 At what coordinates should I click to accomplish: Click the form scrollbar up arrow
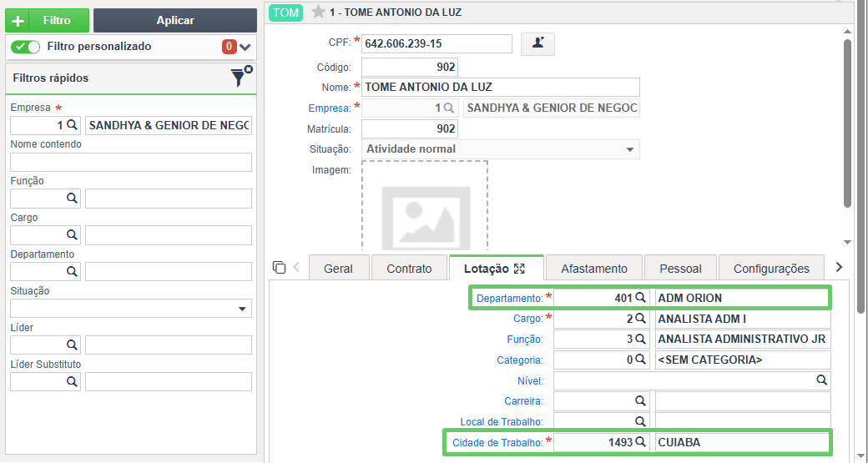(847, 31)
